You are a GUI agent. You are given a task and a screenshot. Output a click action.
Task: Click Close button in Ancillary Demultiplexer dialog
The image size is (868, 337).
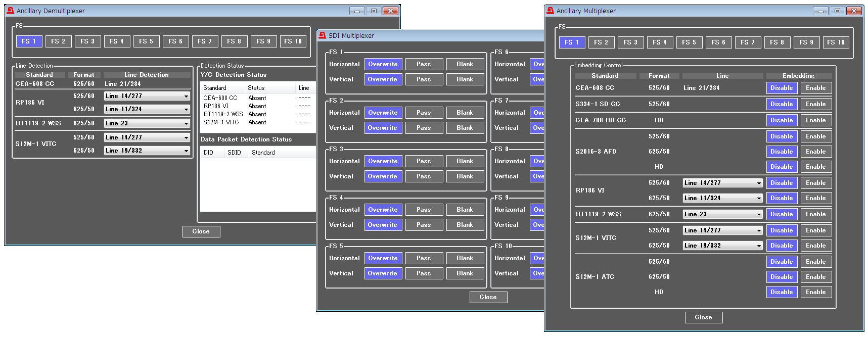pos(201,231)
